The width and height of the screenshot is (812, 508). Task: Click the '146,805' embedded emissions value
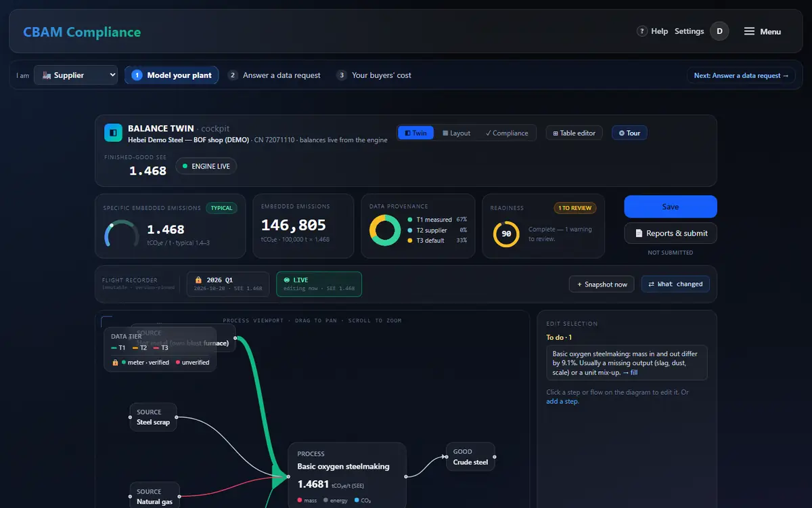[294, 225]
